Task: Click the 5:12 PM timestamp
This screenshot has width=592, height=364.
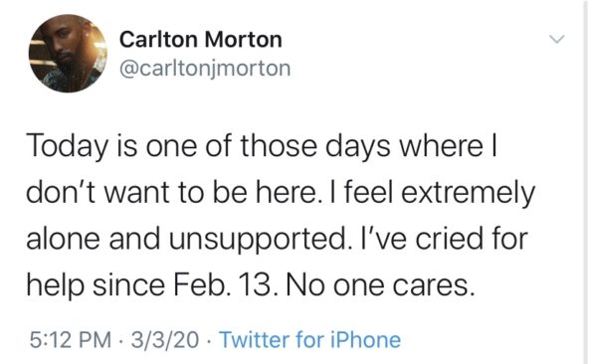Action: point(71,339)
